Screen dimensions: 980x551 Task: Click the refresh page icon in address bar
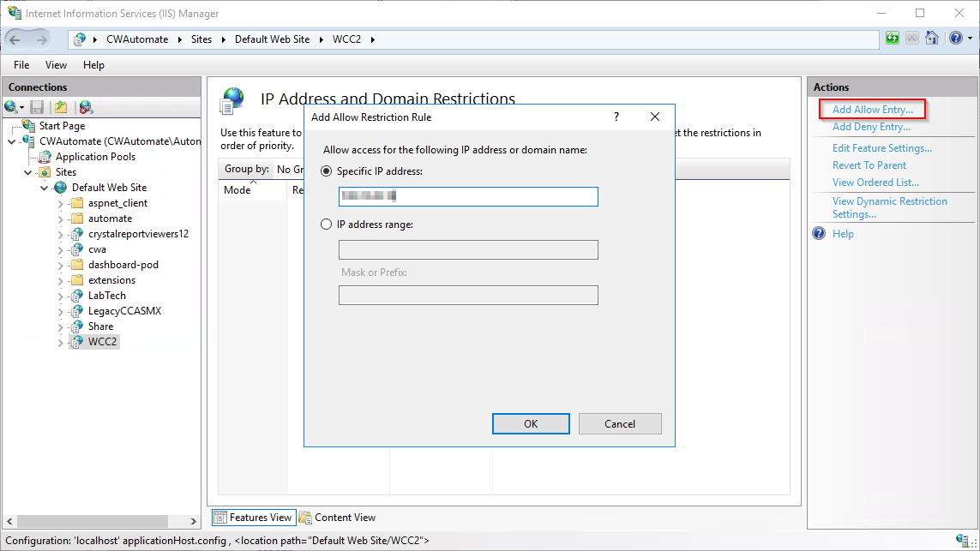[x=892, y=38]
